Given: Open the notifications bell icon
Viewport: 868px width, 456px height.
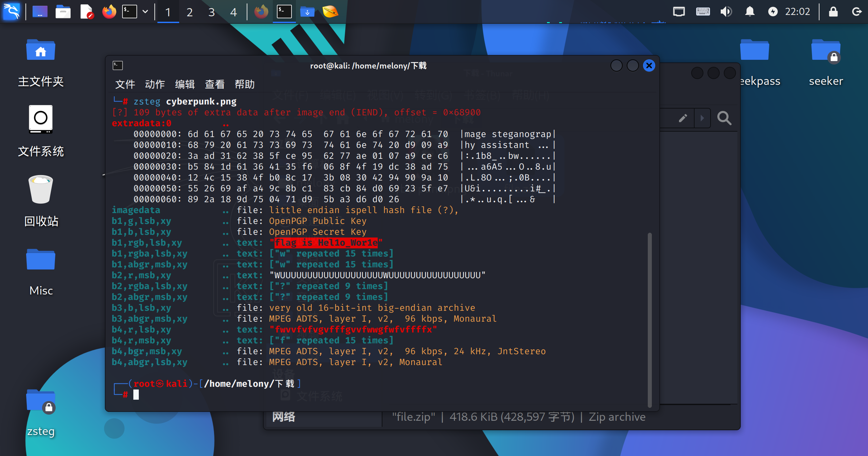Looking at the screenshot, I should click(x=750, y=12).
